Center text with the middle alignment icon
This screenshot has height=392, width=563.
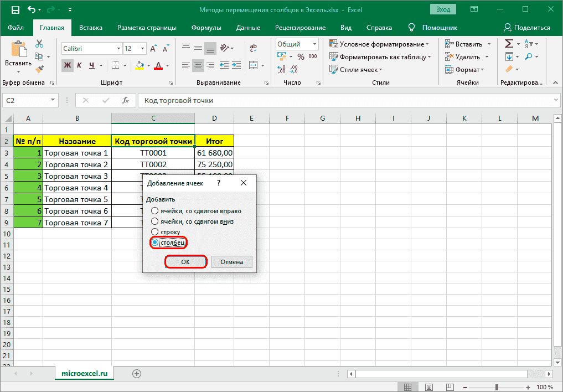[198, 65]
